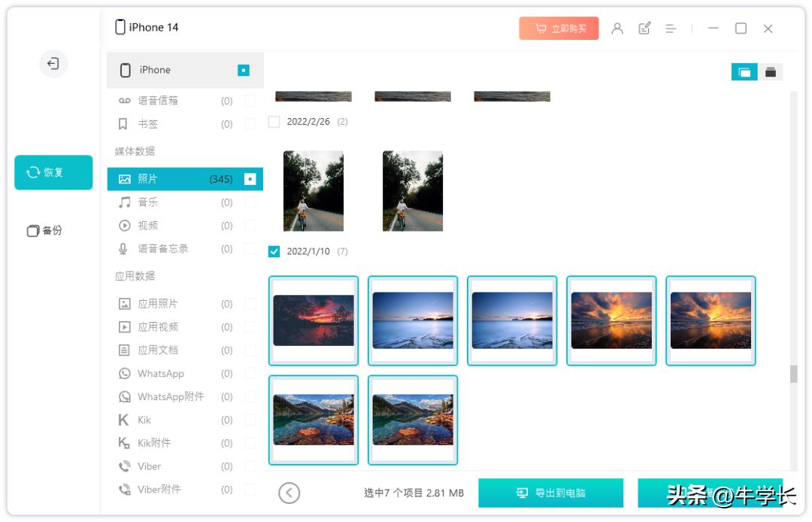This screenshot has height=522, width=812.
Task: Switch to device storage view icon
Action: pyautogui.click(x=771, y=71)
